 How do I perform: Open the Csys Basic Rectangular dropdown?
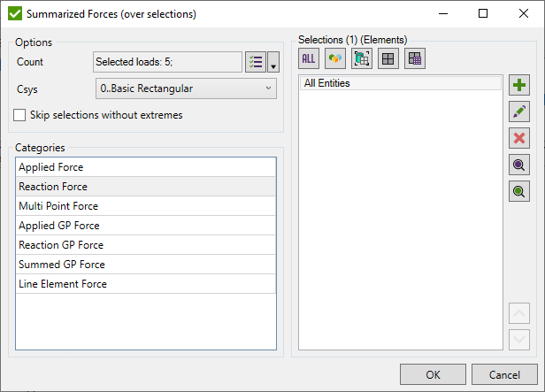[x=185, y=88]
